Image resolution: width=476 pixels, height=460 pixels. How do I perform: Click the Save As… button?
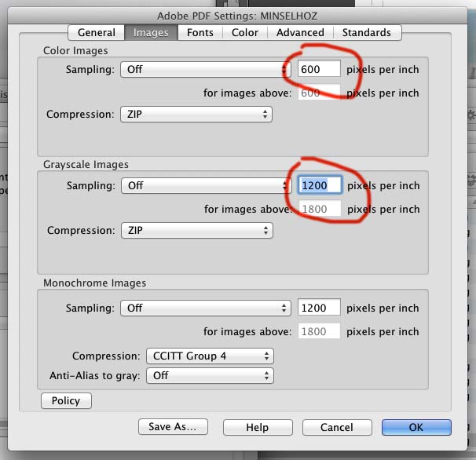pyautogui.click(x=173, y=427)
